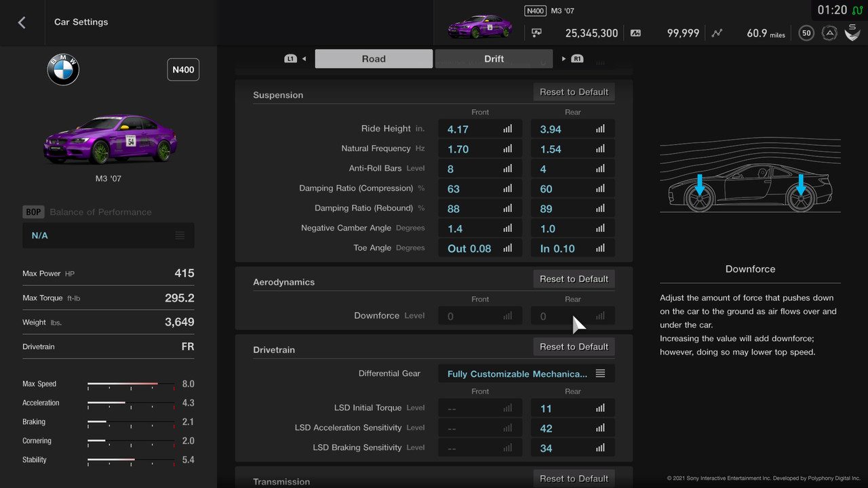Switch to the Drift settings tab

494,59
